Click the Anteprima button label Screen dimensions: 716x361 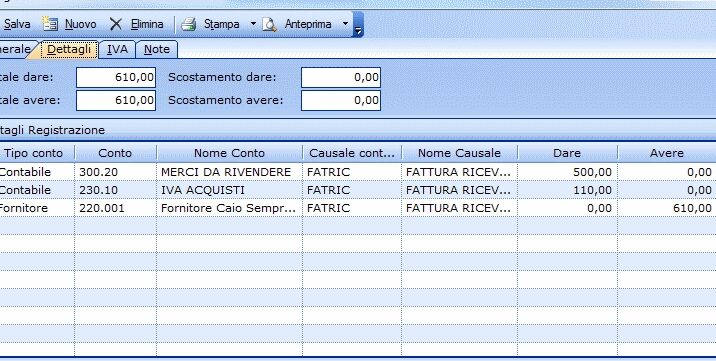point(308,24)
